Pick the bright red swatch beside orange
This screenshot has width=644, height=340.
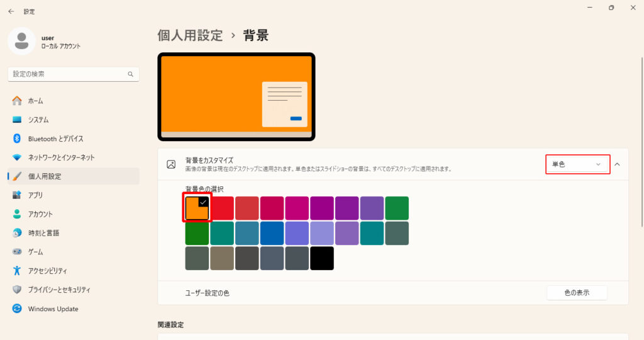point(222,208)
